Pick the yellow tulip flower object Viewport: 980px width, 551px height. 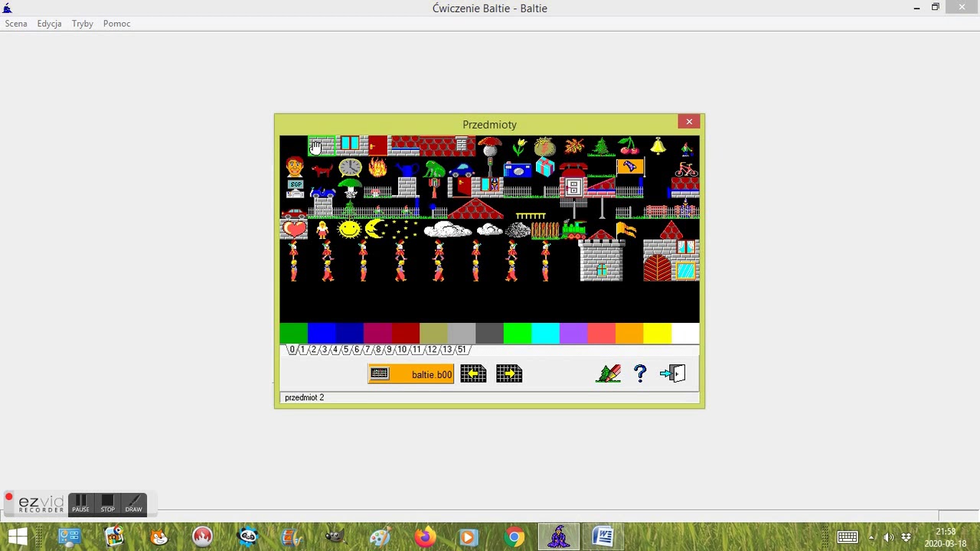[x=519, y=145]
